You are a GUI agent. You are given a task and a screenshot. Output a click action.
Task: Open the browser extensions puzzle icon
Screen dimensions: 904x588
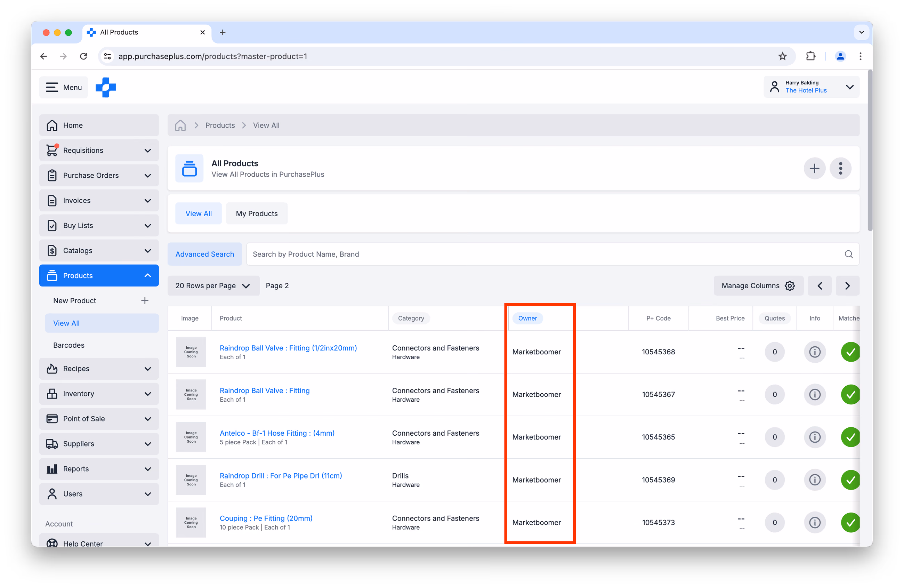tap(810, 57)
